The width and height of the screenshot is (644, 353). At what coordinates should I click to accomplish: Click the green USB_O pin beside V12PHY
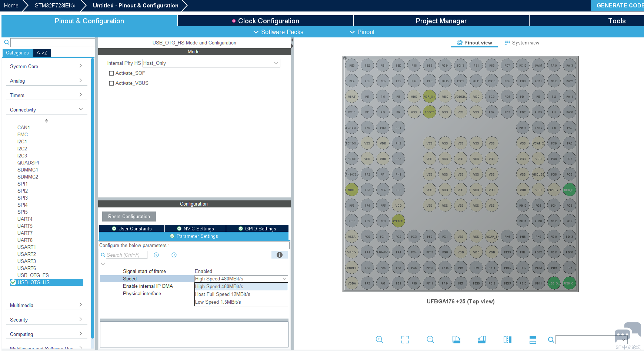[569, 190]
